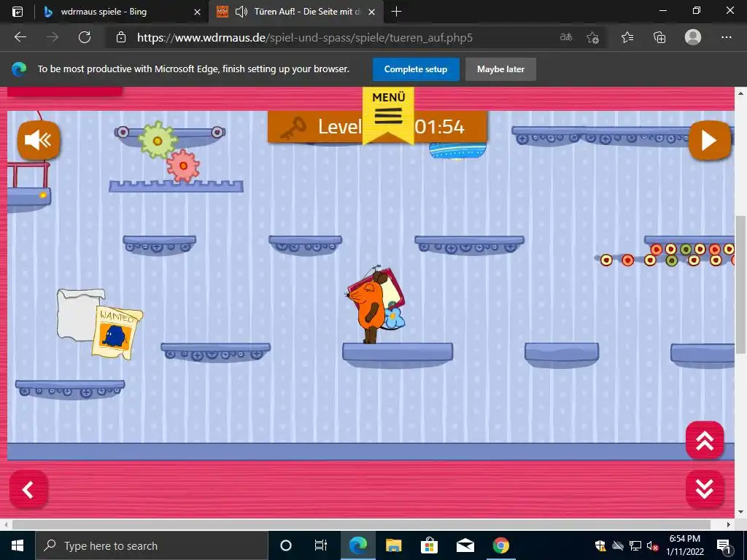The image size is (747, 560).
Task: Open Mail app from taskbar
Action: pos(465,545)
